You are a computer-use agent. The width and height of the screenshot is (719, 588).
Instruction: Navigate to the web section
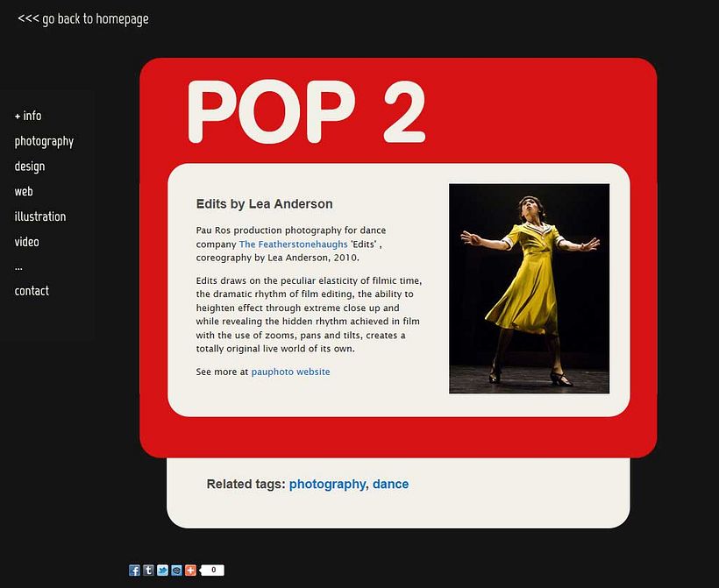tap(24, 191)
